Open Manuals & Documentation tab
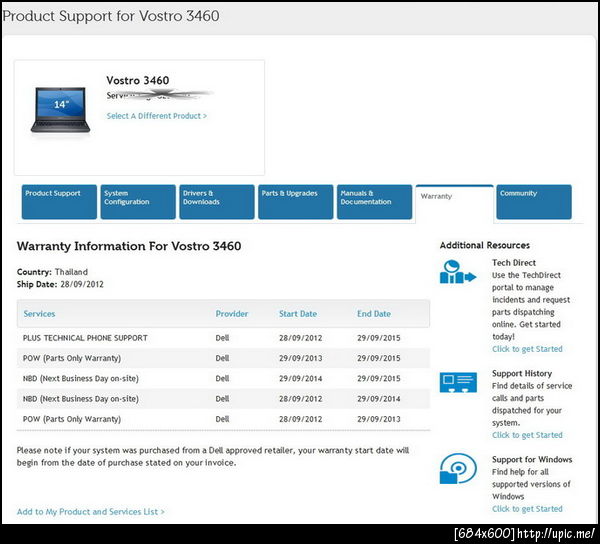This screenshot has width=600, height=544. (375, 202)
